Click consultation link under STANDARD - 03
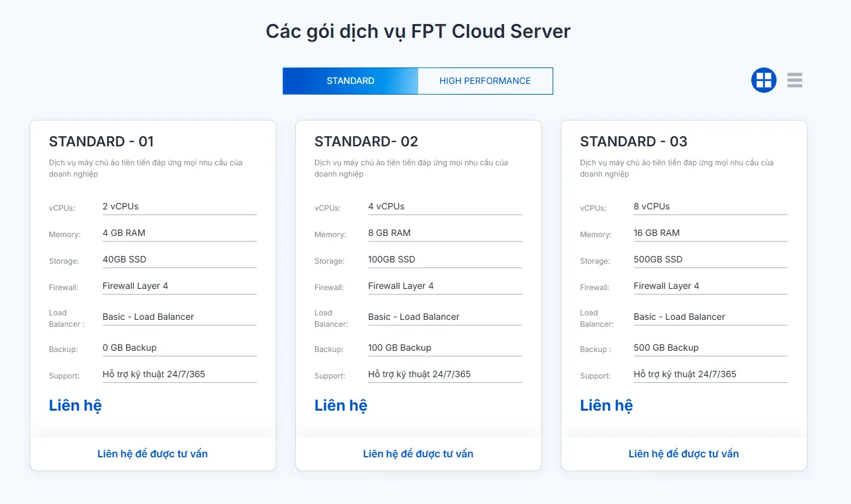This screenshot has height=504, width=851. tap(684, 454)
